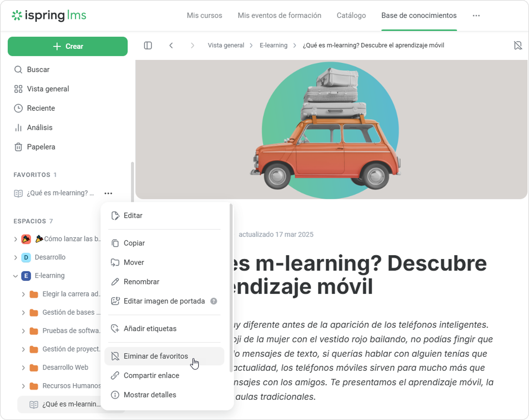529x420 pixels.
Task: Click the help icon next to Editar imagen de portada
Action: click(214, 301)
